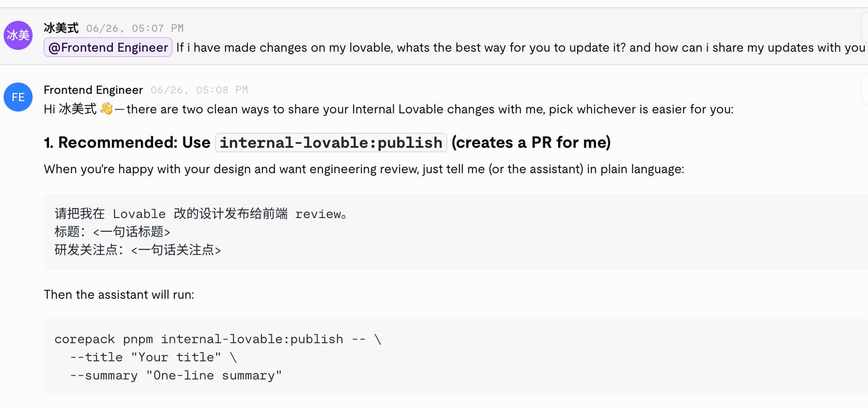Viewport: 868px width, 408px height.
Task: Click the 'corepack pnpm internal-lovable:publish' command line
Action: pyautogui.click(x=218, y=339)
